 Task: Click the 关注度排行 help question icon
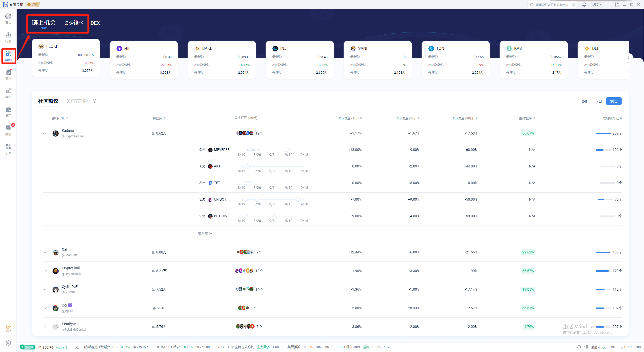click(x=95, y=101)
